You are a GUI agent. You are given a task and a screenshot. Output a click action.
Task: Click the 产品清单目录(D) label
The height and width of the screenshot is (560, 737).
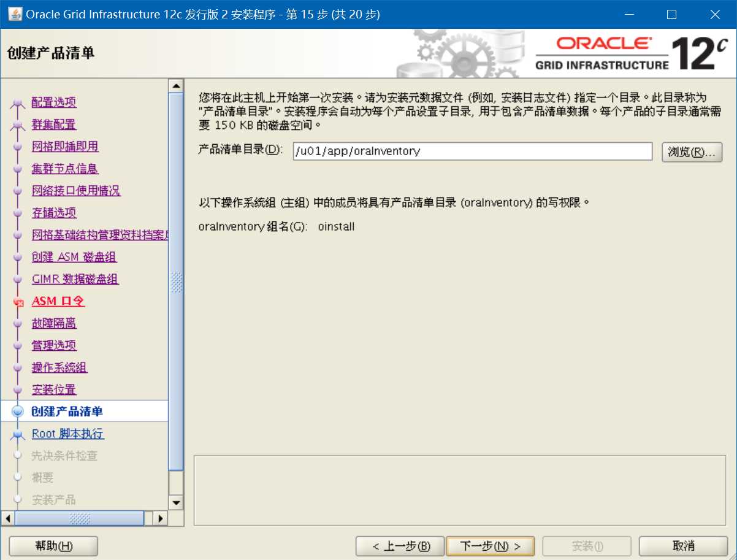click(x=240, y=150)
